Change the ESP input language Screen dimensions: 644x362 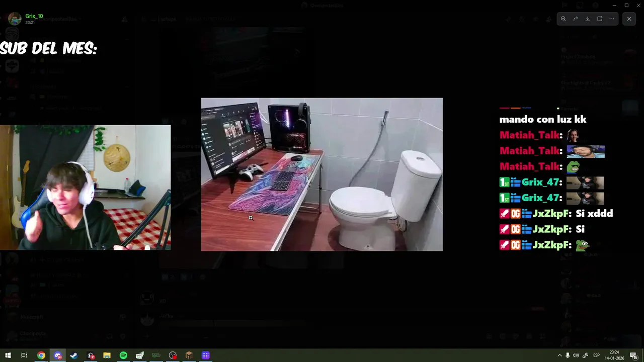[x=597, y=355]
